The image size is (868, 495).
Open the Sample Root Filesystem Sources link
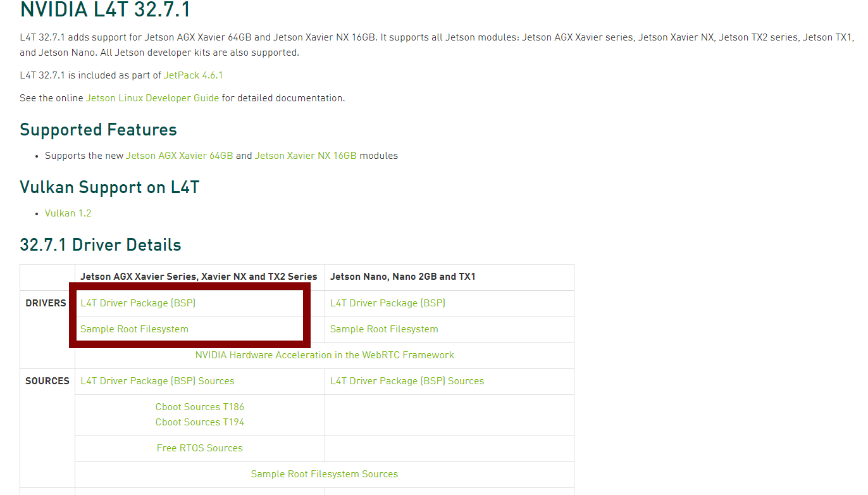click(x=325, y=474)
